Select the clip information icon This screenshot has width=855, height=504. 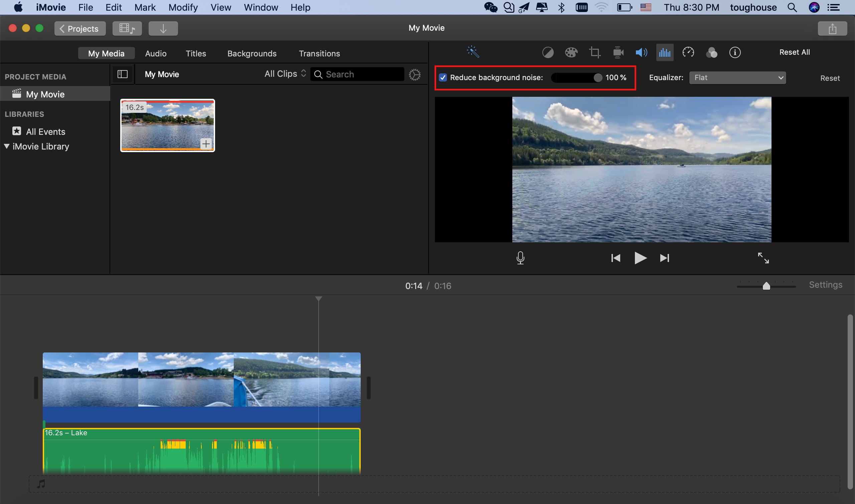(x=735, y=52)
